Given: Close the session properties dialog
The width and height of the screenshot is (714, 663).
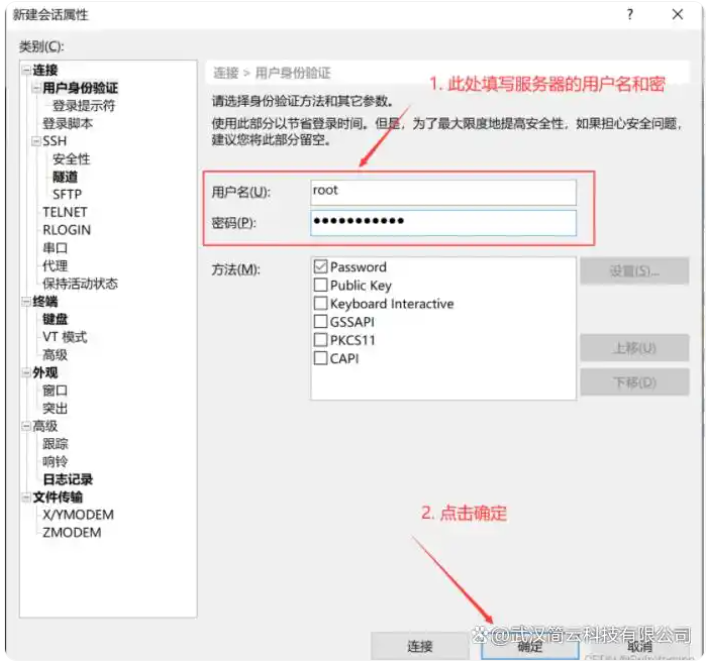Looking at the screenshot, I should [678, 15].
